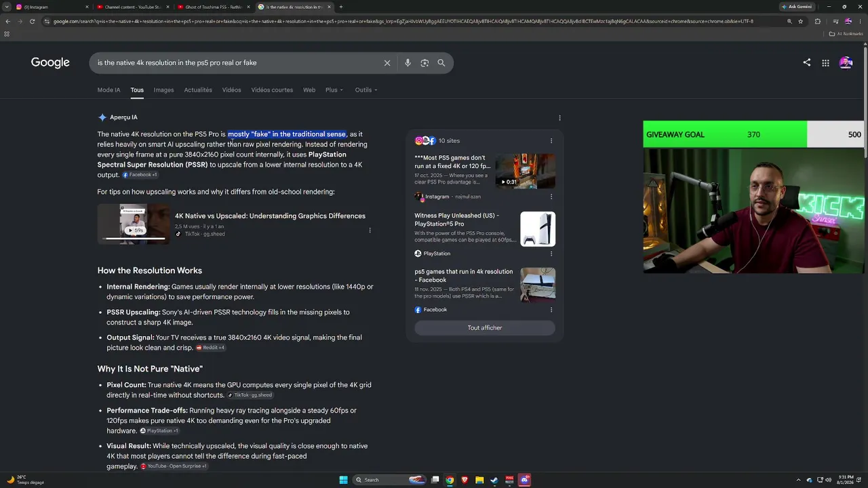
Task: Open options for the Facebook source card
Action: pyautogui.click(x=551, y=310)
